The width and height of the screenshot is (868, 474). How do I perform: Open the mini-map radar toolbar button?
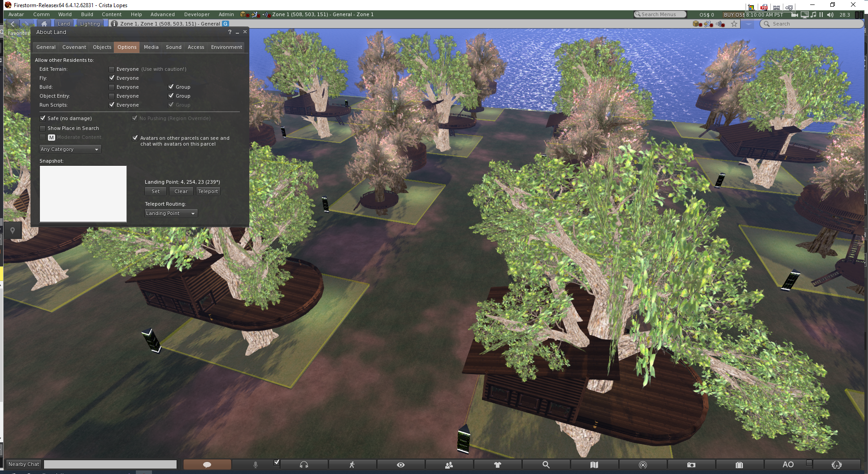[x=643, y=465]
